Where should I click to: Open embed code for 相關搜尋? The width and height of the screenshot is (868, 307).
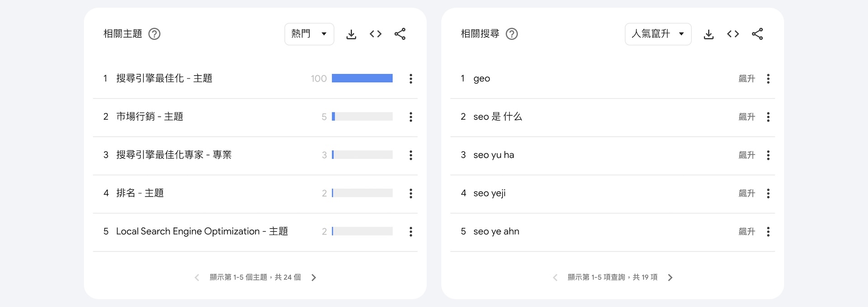[733, 34]
